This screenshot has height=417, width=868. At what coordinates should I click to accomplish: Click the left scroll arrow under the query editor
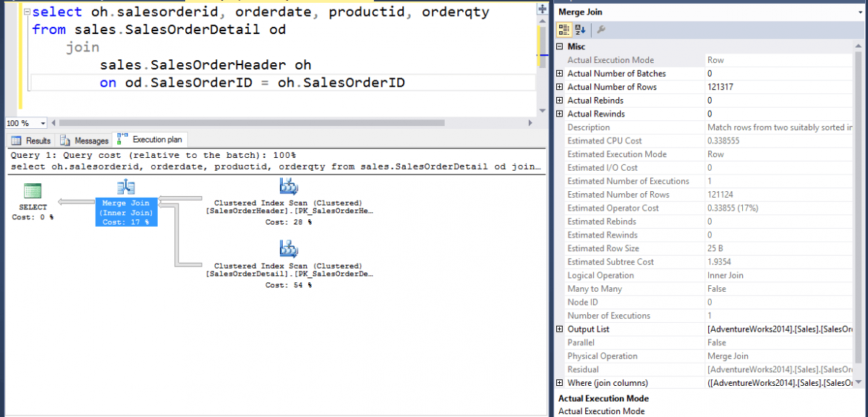[x=54, y=122]
